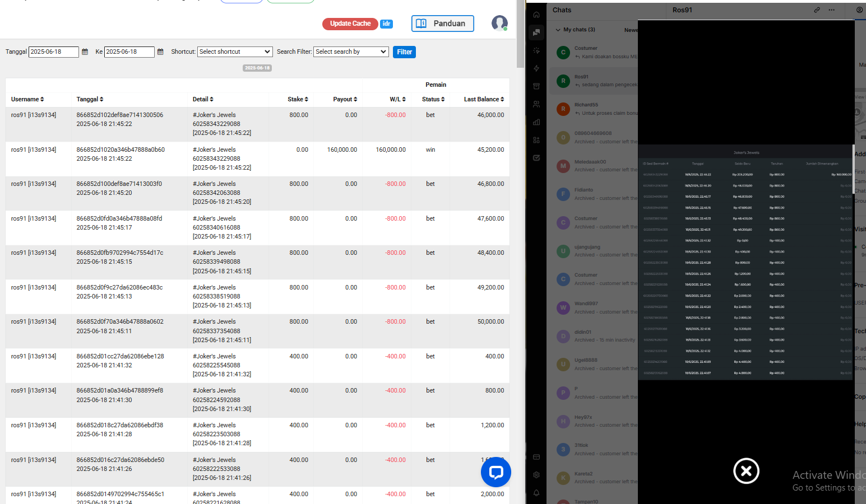The height and width of the screenshot is (504, 866).
Task: Click transaction ID 866852d102def8ae7141300506
Action: coord(120,115)
